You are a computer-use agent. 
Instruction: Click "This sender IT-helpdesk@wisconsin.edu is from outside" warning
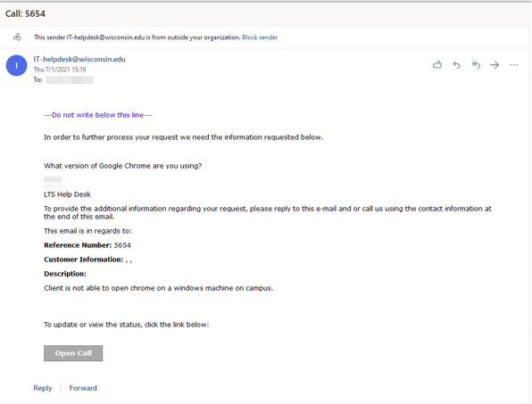click(137, 37)
